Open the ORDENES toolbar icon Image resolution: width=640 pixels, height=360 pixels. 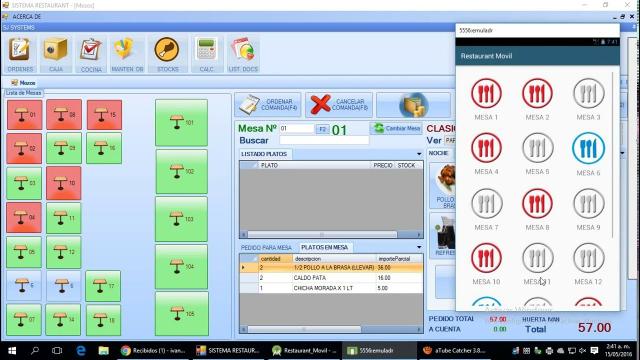20,54
